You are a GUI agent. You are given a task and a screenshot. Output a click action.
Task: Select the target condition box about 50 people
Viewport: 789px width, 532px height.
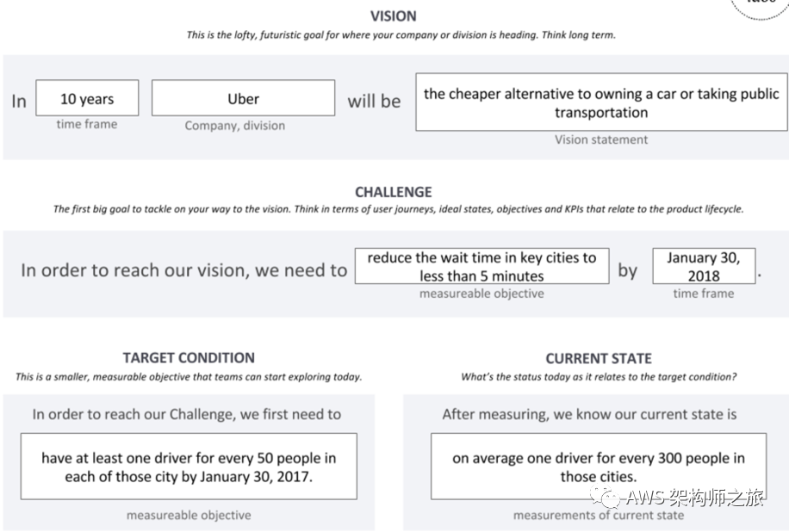(x=189, y=467)
